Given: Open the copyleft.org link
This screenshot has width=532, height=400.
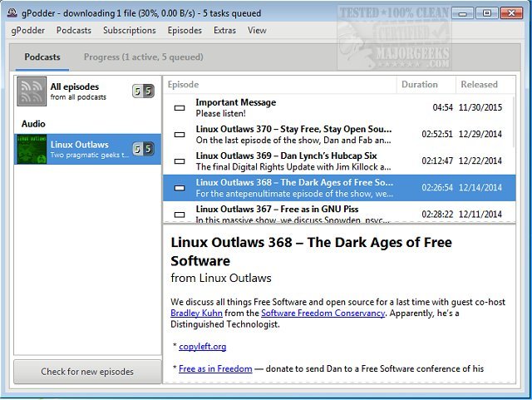Looking at the screenshot, I should pyautogui.click(x=203, y=346).
